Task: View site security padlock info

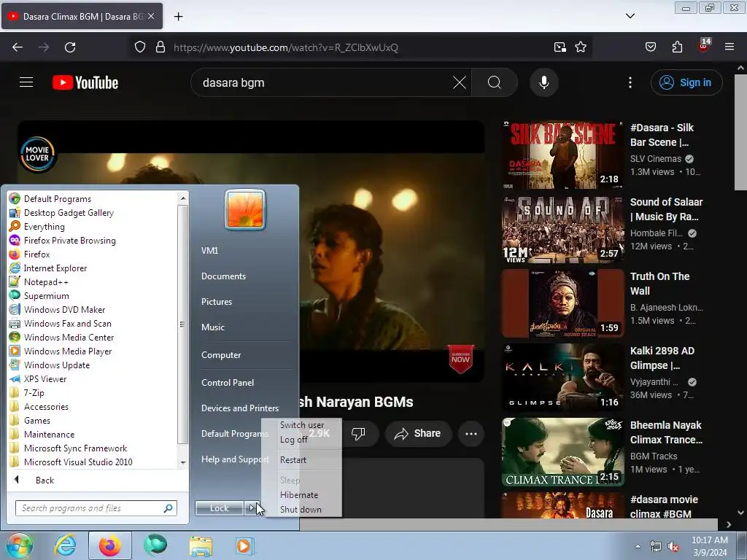Action: [160, 47]
